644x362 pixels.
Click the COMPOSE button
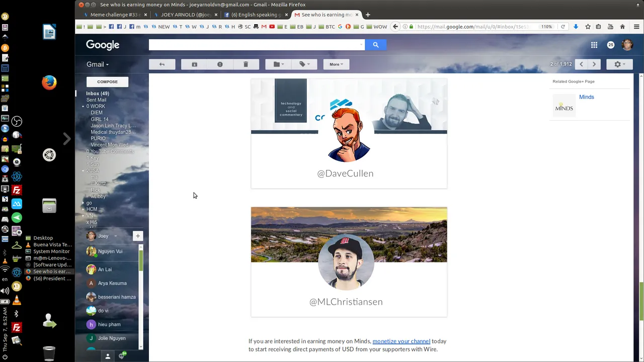coord(107,81)
